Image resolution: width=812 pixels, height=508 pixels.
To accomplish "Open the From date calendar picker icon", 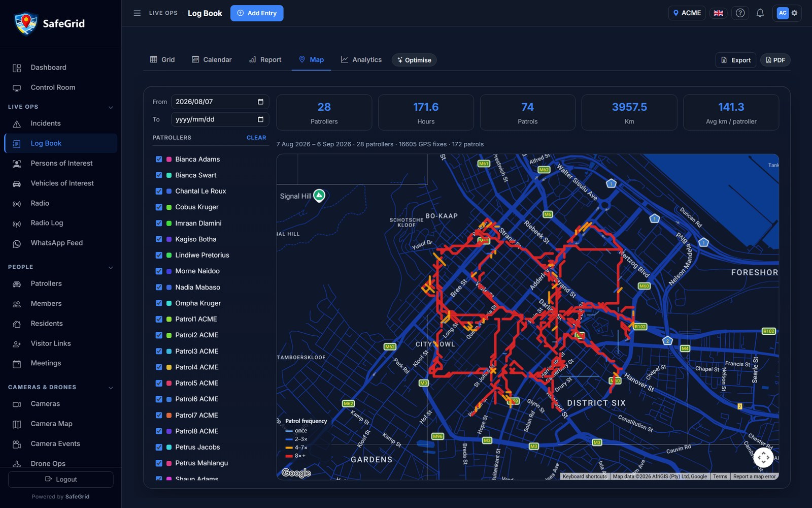I will pos(260,102).
